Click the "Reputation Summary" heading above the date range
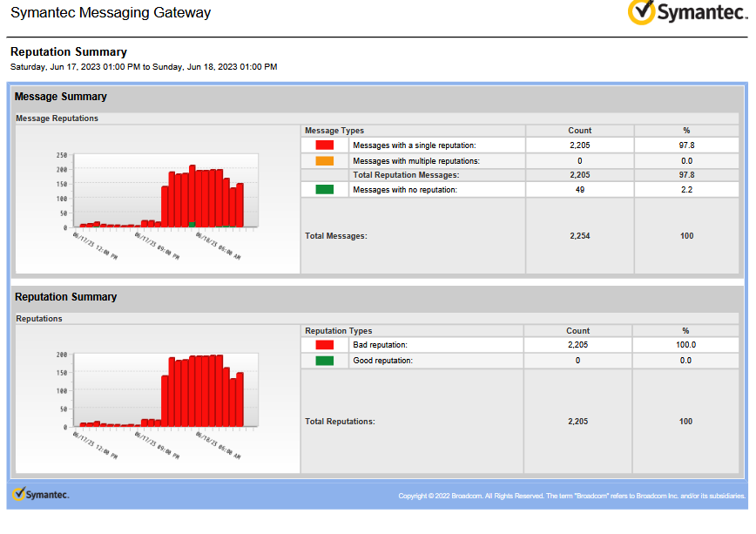 (69, 51)
